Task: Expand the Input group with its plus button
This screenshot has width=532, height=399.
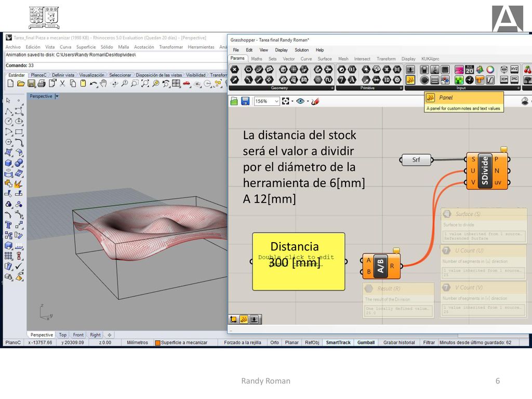Action: coord(518,88)
